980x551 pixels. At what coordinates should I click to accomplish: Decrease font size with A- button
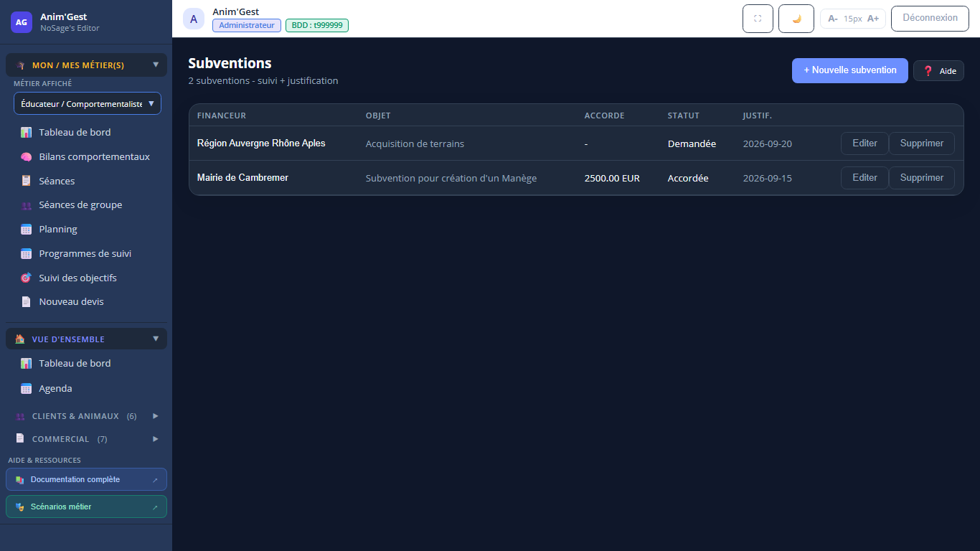[x=832, y=19]
